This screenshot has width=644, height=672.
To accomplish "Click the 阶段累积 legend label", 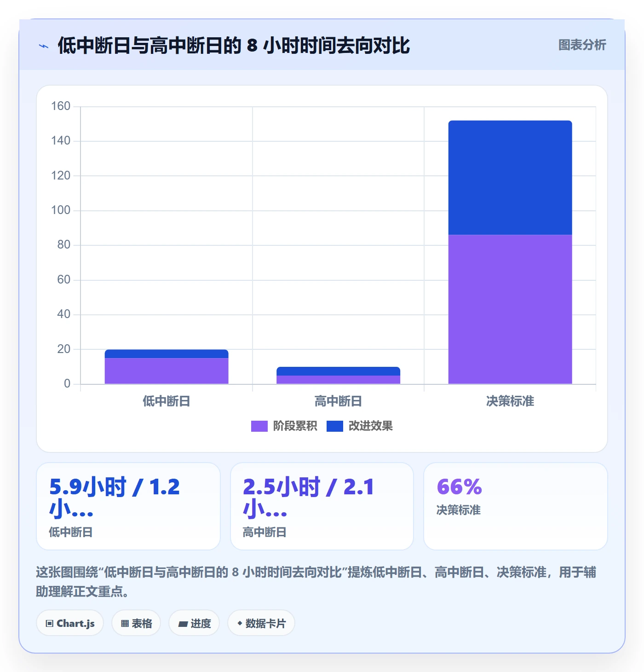I will [295, 426].
